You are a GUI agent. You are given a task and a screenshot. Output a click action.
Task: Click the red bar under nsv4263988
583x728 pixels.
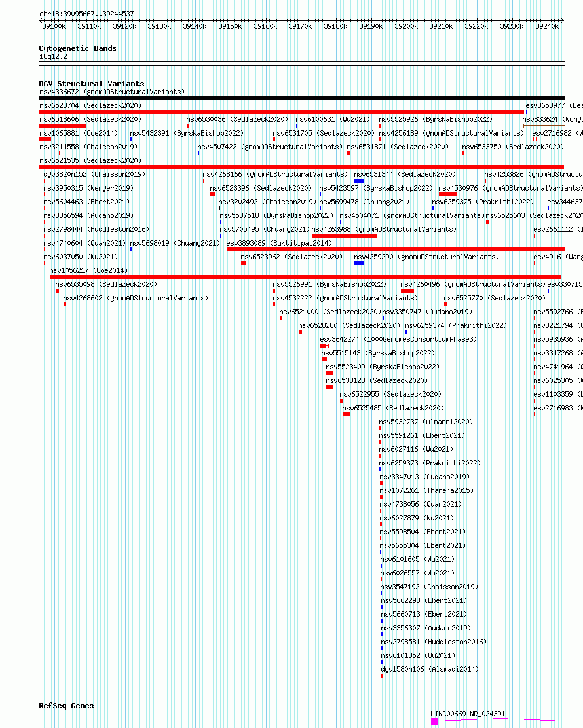coord(344,236)
